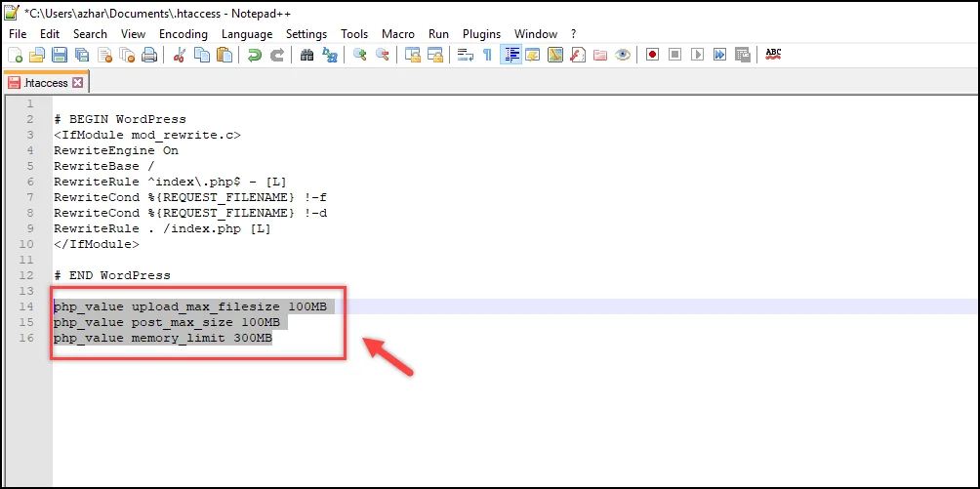Click the Print icon in toolbar
Viewport: 980px width, 489px height.
coord(149,56)
